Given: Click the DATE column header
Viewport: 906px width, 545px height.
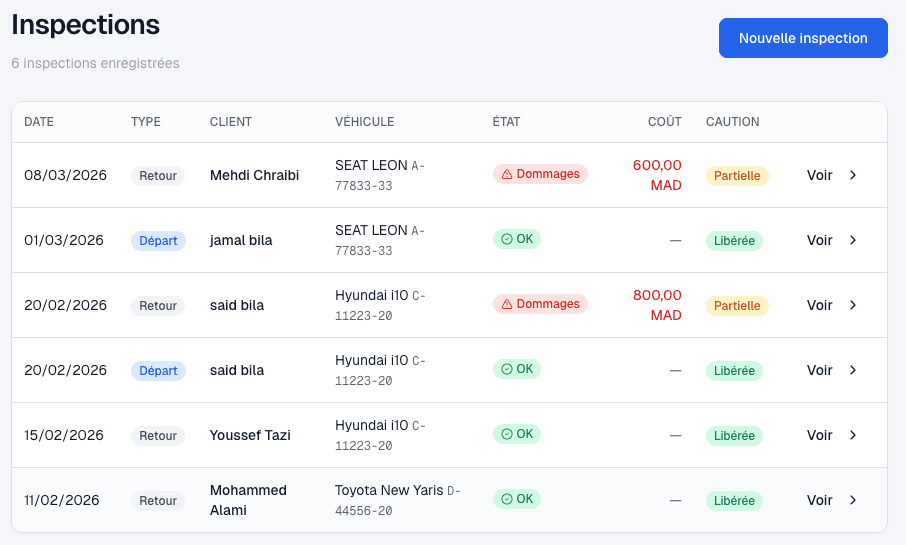Looking at the screenshot, I should tap(39, 122).
